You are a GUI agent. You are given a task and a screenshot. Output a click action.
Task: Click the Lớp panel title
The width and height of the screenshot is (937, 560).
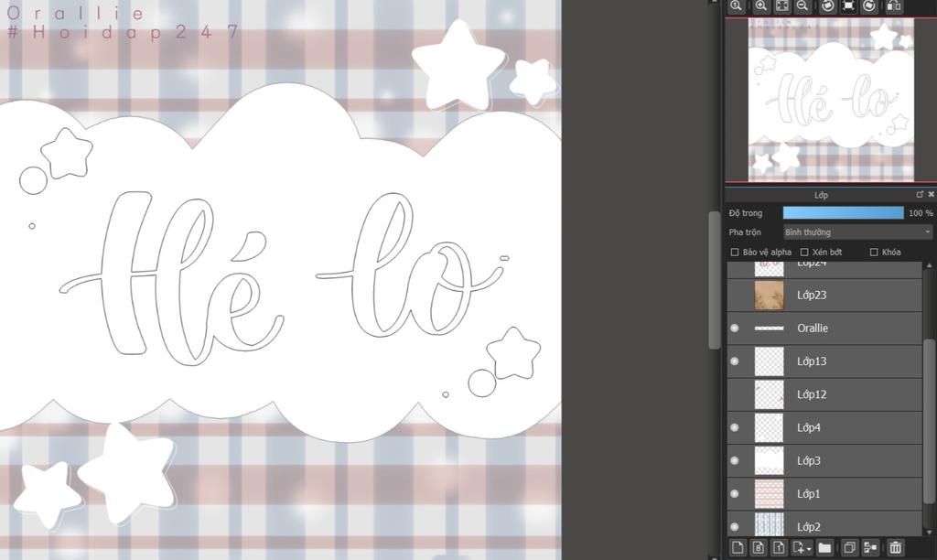821,195
